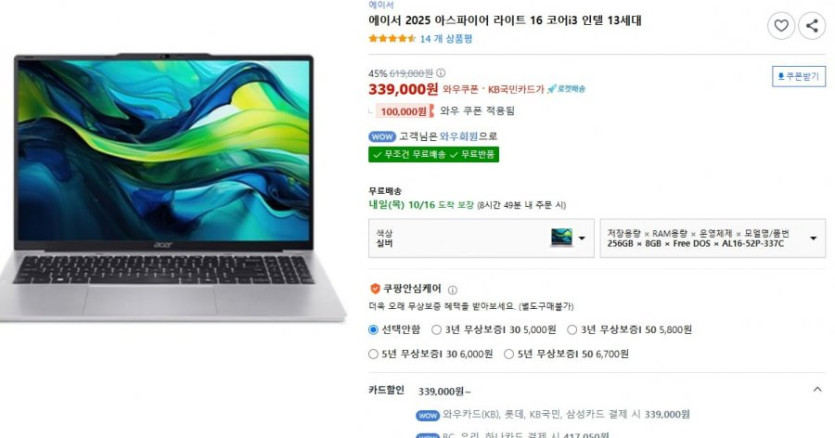Click the star rating icons
Image resolution: width=835 pixels, height=438 pixels.
392,38
